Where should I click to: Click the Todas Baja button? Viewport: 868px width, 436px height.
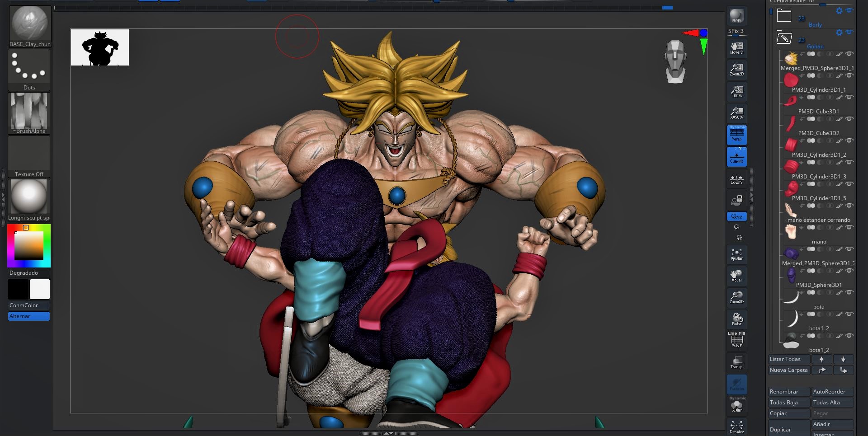789,403
